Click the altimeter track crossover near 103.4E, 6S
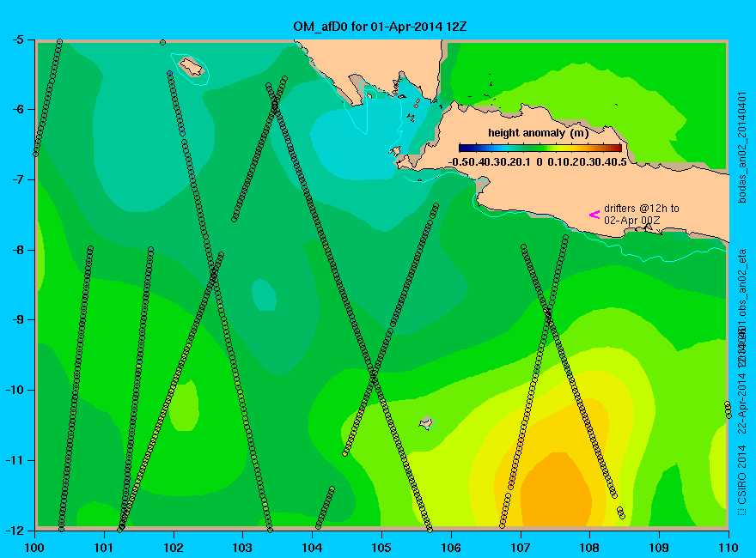This screenshot has width=756, height=558. point(275,105)
